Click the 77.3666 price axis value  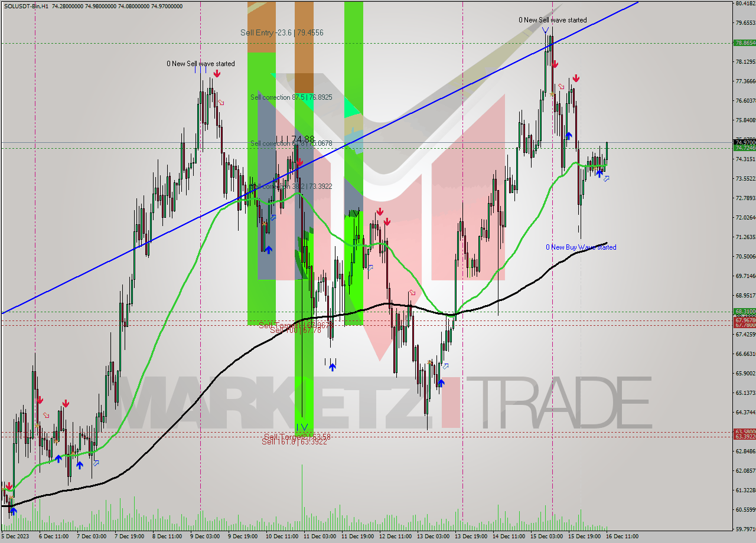745,81
